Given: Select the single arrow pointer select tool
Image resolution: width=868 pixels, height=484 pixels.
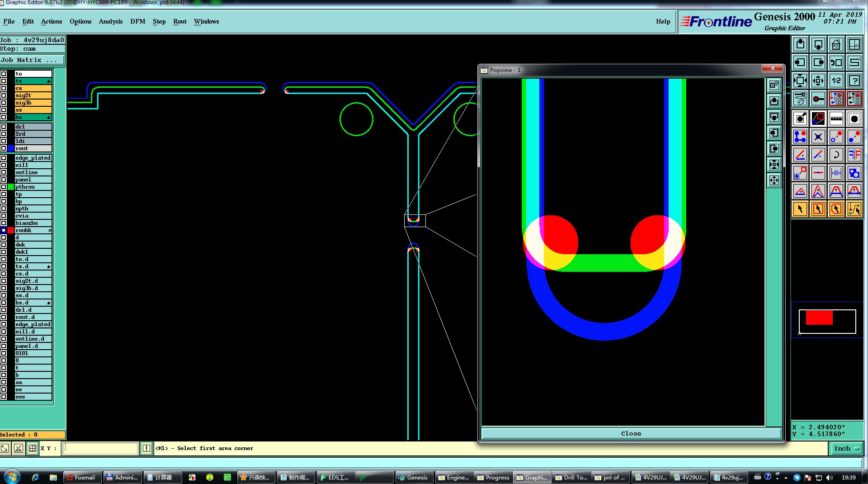Looking at the screenshot, I should pos(800,209).
